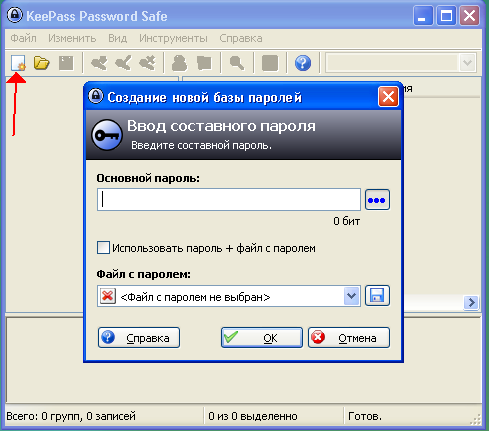This screenshot has width=489, height=431.
Task: Click the KeePass lock icon in title bar
Action: (x=15, y=15)
